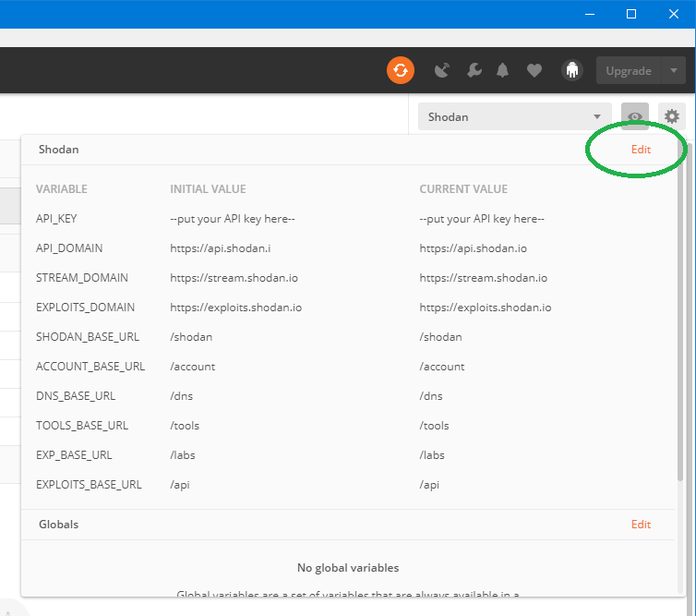Select EXPLOITS_DOMAIN variable name
This screenshot has height=616, width=696.
[85, 308]
